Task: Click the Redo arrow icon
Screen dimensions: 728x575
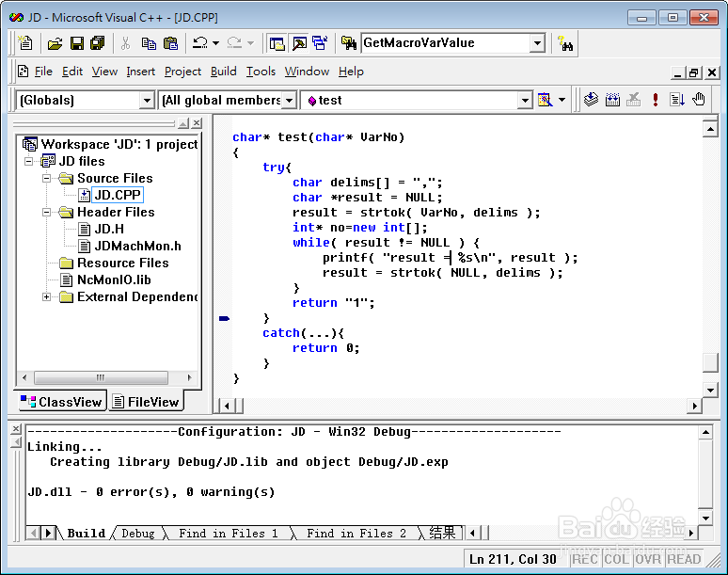Action: pyautogui.click(x=234, y=43)
